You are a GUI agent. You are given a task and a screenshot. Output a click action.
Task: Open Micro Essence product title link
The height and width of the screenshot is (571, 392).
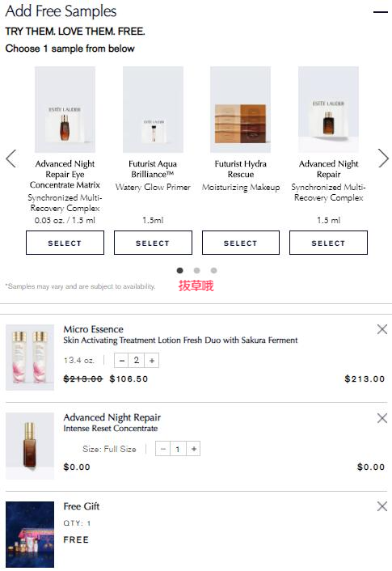pos(94,329)
